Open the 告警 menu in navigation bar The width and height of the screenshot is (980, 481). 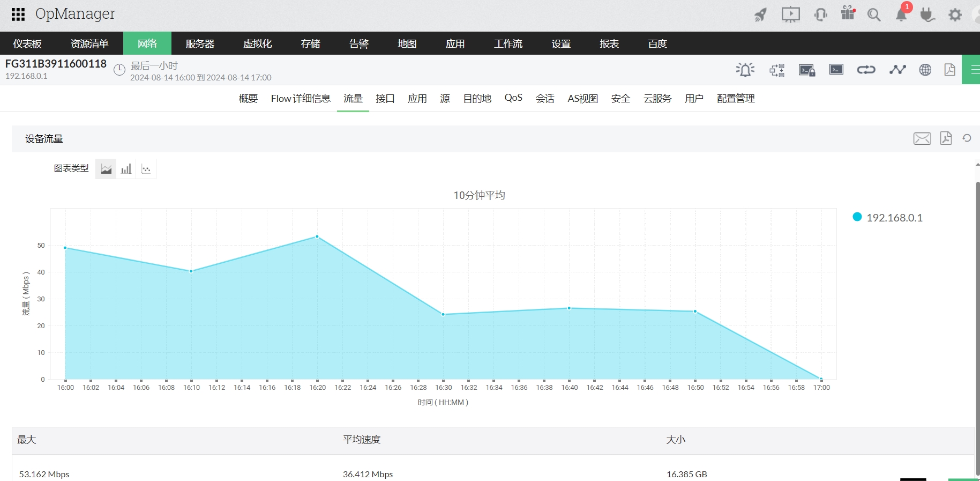[x=358, y=43]
